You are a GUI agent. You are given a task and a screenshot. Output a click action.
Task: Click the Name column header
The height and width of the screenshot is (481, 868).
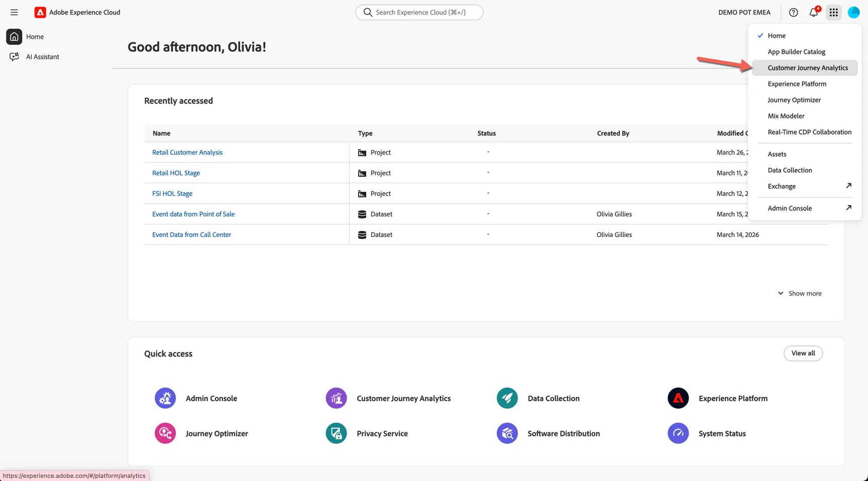pos(161,134)
